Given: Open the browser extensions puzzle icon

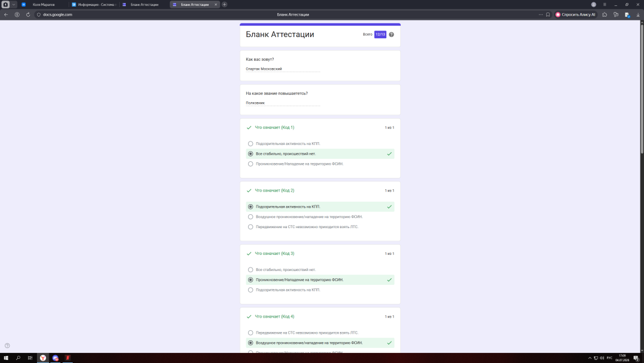Looking at the screenshot, I should pyautogui.click(x=605, y=14).
